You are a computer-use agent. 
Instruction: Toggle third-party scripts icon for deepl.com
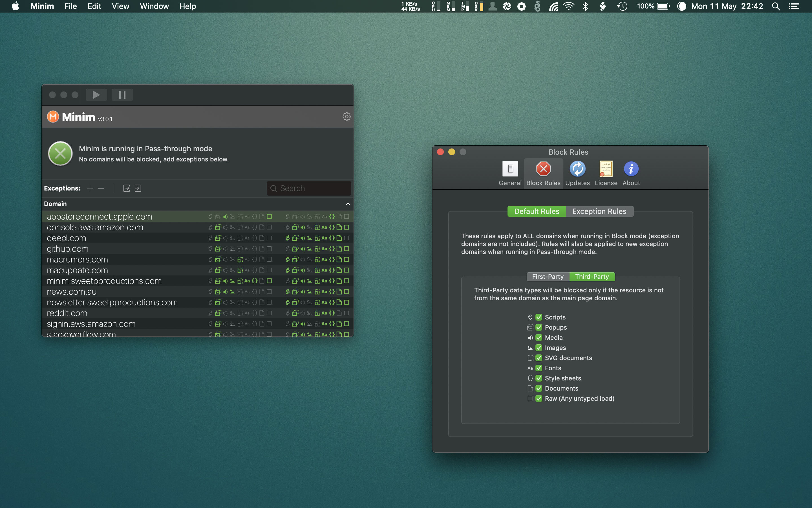(288, 238)
